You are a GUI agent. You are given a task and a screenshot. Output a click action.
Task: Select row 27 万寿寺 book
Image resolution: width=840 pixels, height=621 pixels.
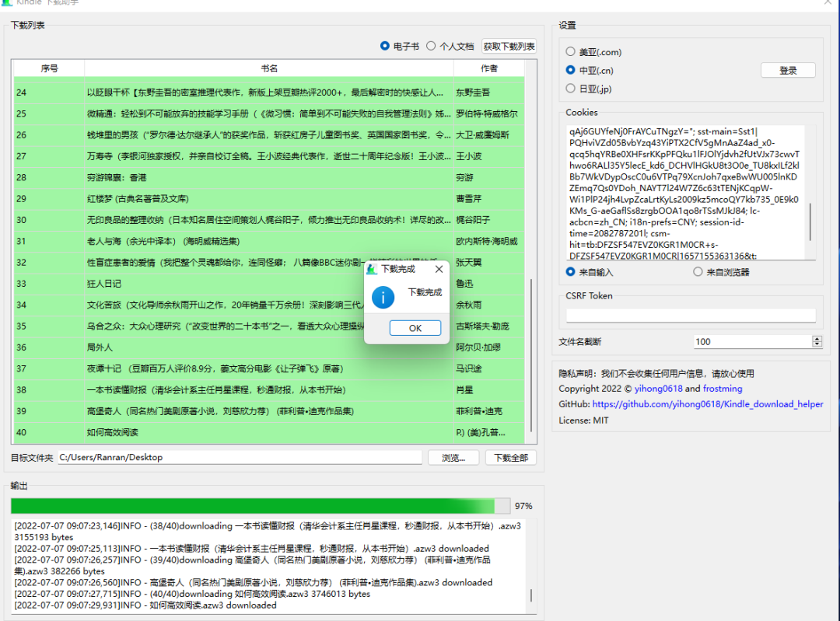(269, 156)
